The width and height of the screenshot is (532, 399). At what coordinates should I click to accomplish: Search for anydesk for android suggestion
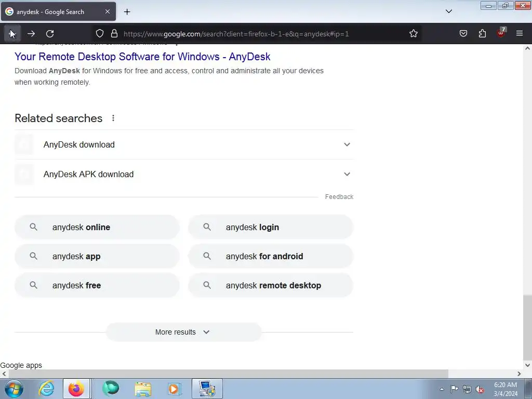click(271, 257)
